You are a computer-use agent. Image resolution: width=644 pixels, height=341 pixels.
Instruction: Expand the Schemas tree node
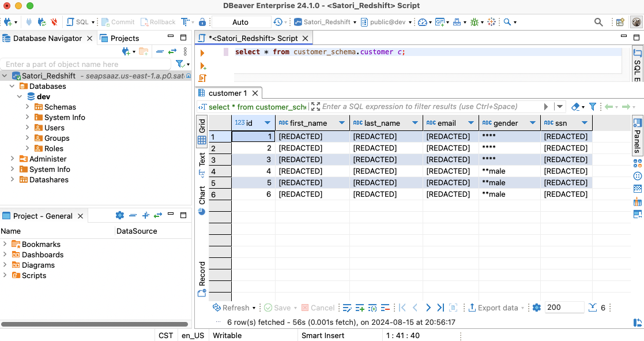point(28,107)
